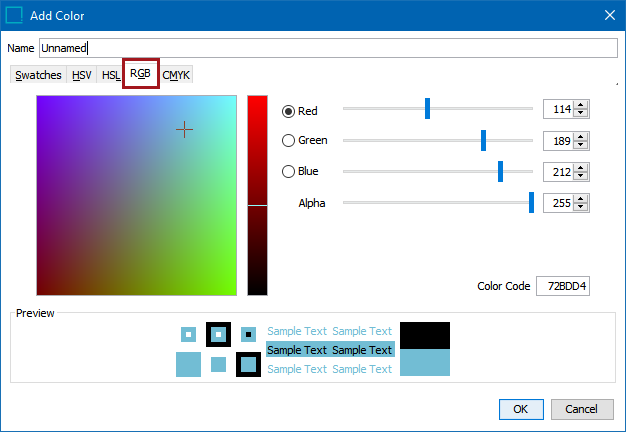
Task: Increase the Red value with up arrow
Action: [581, 106]
